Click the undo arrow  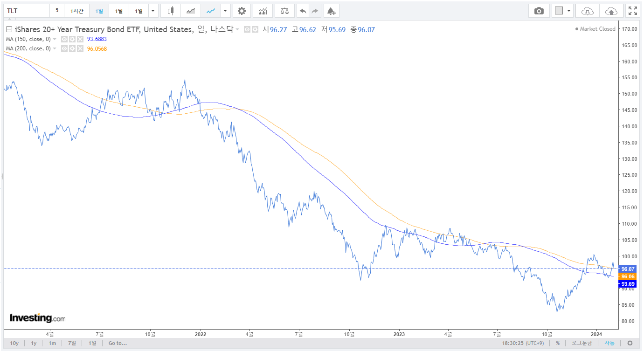(x=303, y=11)
